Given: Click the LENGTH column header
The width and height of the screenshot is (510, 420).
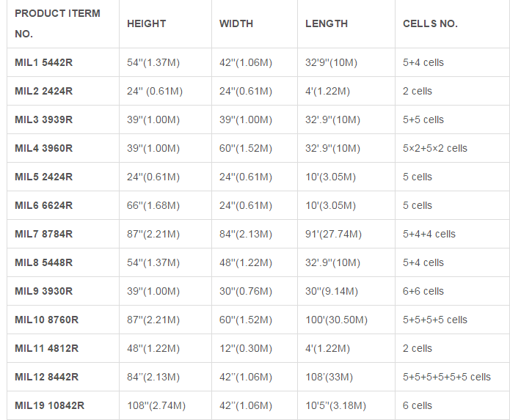Looking at the screenshot, I should coord(327,23).
